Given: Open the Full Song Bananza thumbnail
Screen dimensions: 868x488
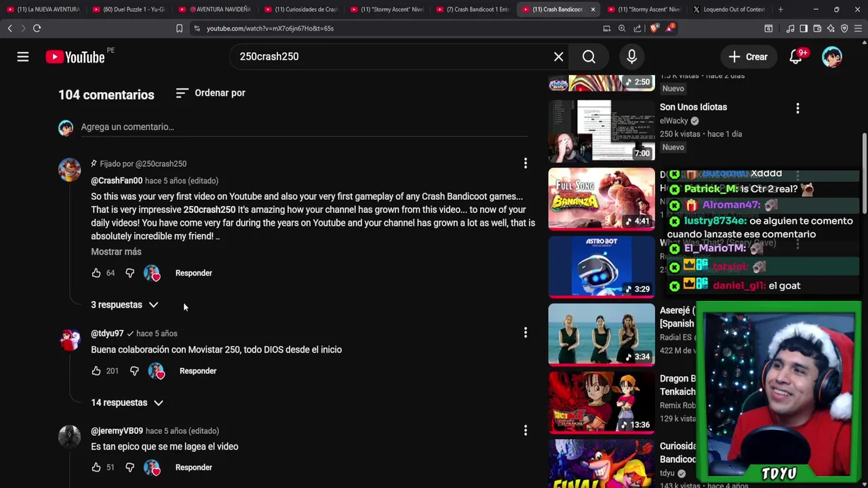Looking at the screenshot, I should (x=601, y=199).
